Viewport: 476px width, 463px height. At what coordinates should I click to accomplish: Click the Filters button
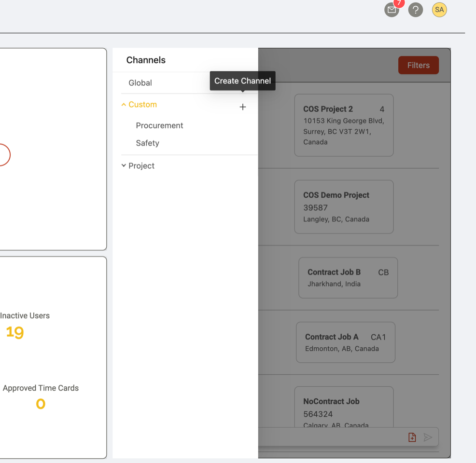pyautogui.click(x=419, y=65)
